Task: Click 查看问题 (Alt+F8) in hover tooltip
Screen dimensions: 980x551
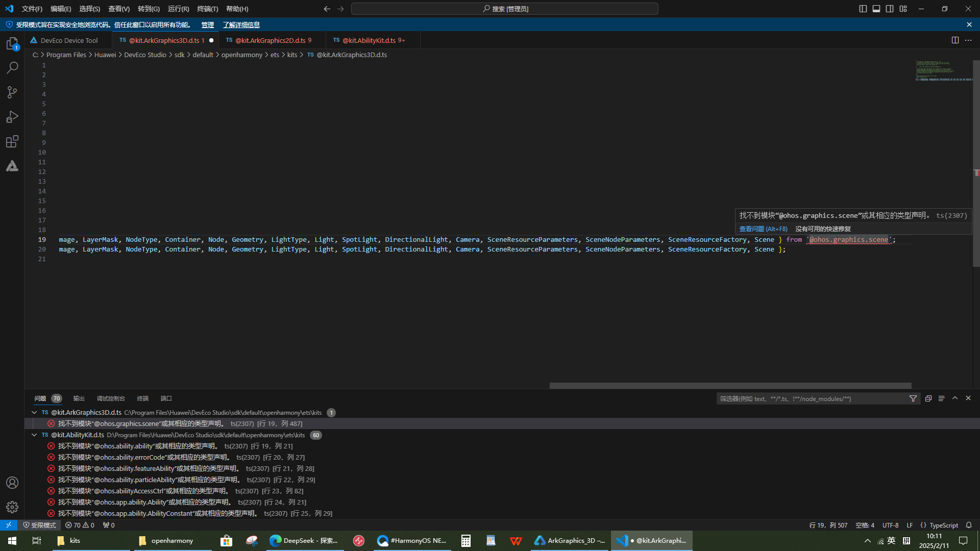Action: point(763,229)
